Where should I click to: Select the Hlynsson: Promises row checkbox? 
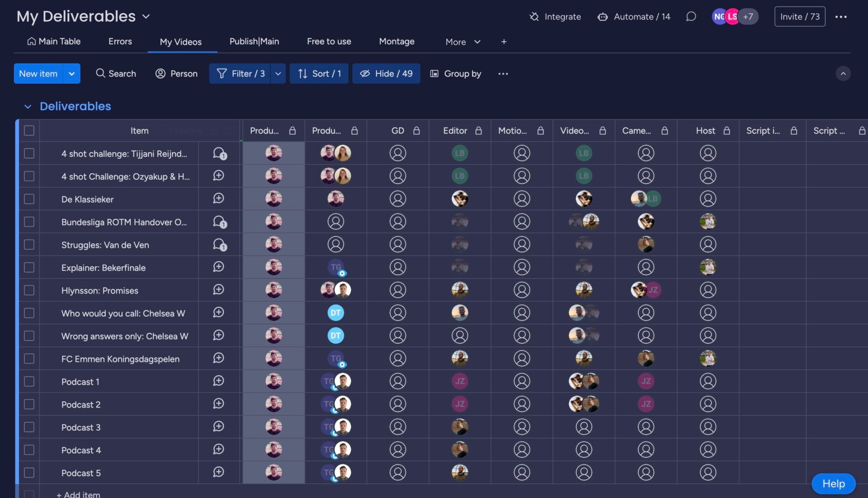coord(29,290)
